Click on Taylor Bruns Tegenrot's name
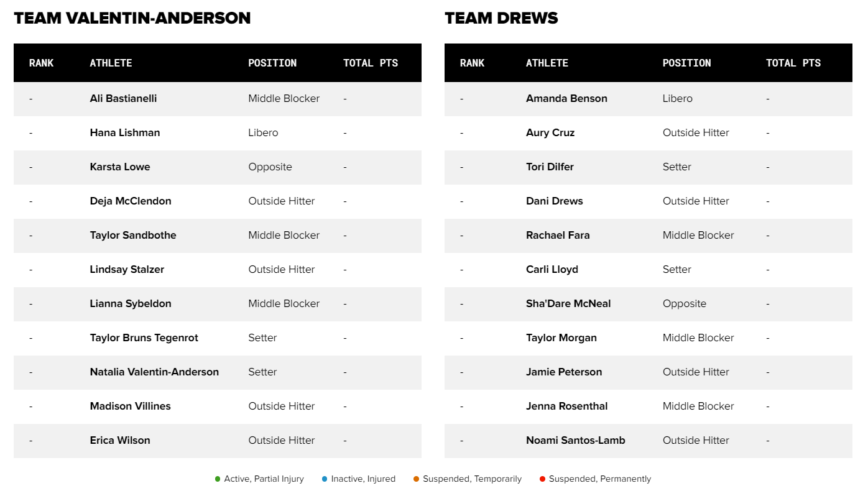Screen dimensions: 868x496 tap(144, 338)
